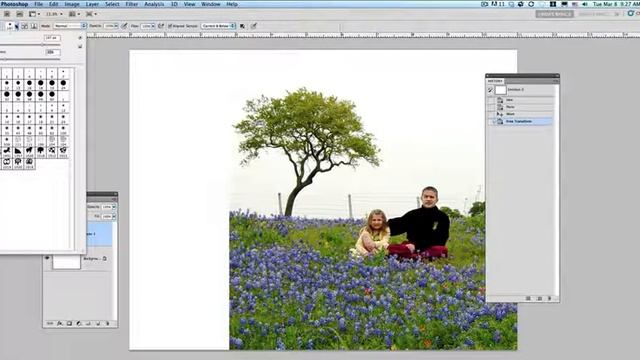Screen dimensions: 640x360
Task: Add a layer mask from Layers panel
Action: pos(69,323)
